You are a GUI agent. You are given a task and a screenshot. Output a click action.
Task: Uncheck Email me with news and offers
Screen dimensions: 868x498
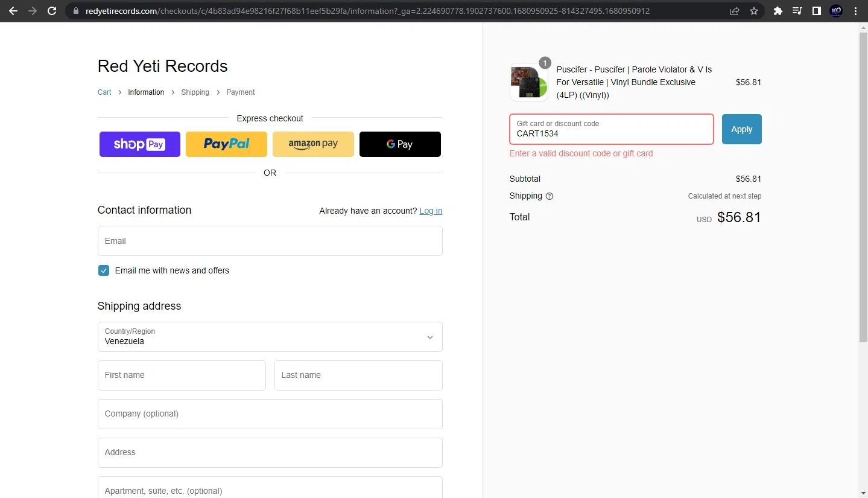click(104, 270)
